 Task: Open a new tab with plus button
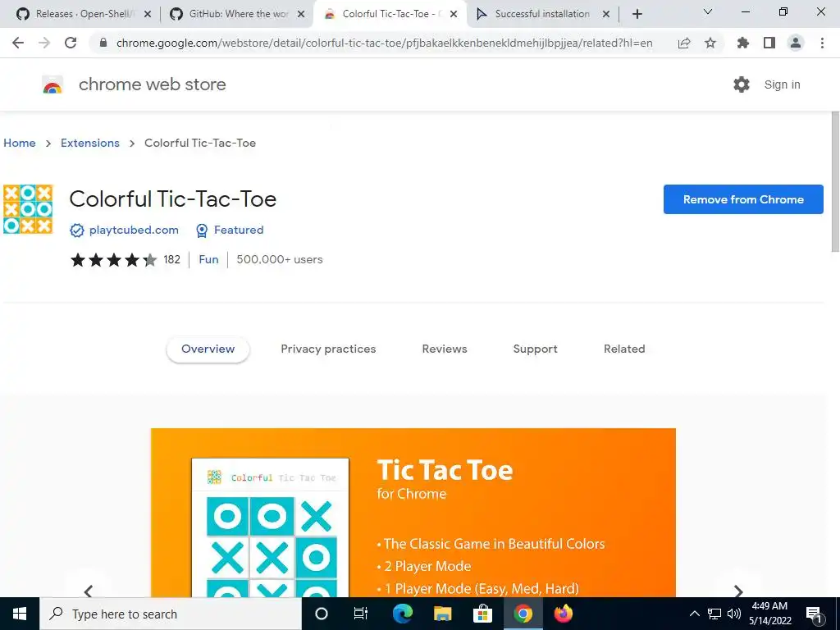coord(637,14)
